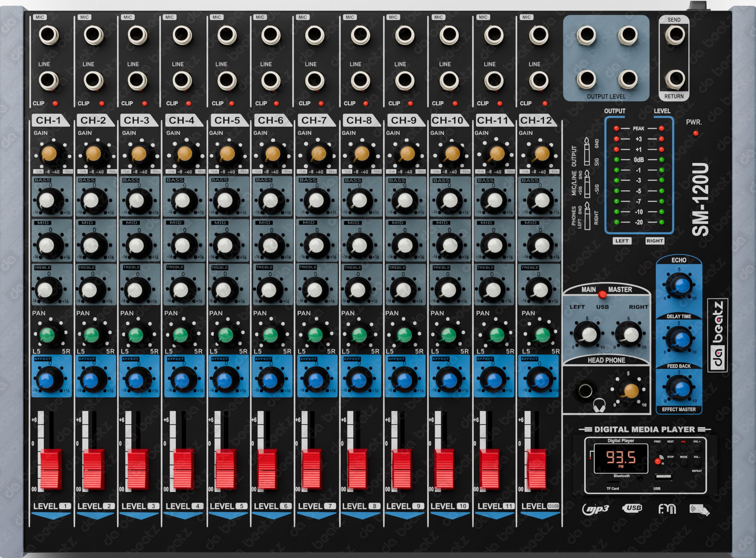Click the LEFT label under the meter
Viewport: 756px width, 558px height.
click(622, 241)
